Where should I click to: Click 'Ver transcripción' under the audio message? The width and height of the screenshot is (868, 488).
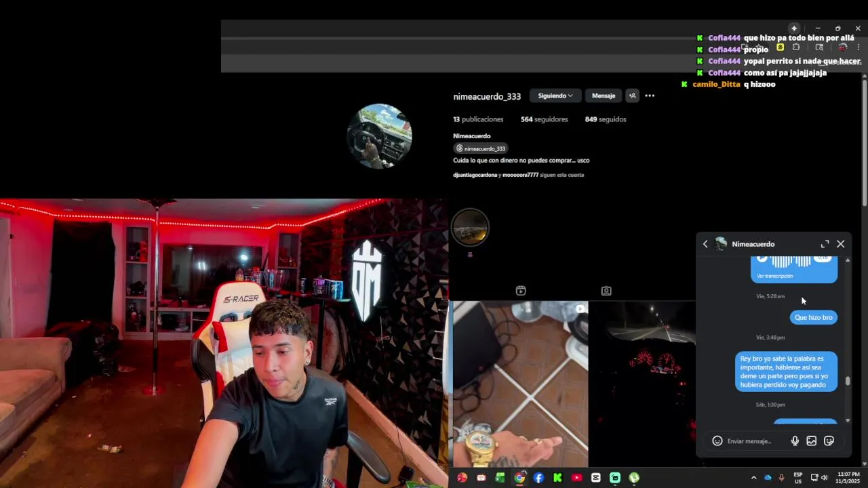coord(774,276)
